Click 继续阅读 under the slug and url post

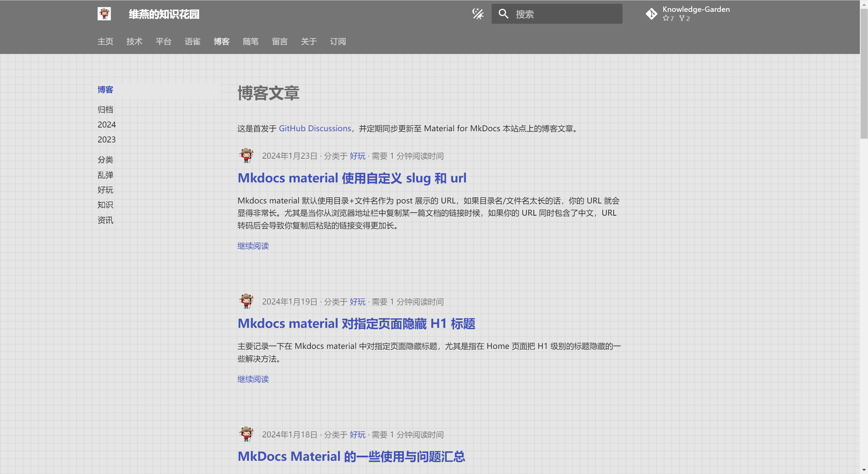coord(253,246)
